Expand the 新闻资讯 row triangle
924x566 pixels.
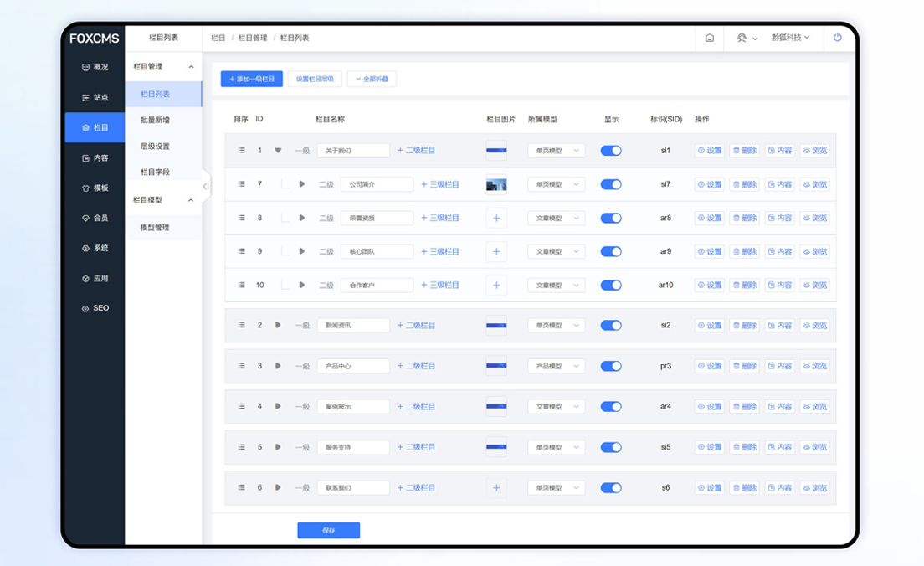click(278, 326)
